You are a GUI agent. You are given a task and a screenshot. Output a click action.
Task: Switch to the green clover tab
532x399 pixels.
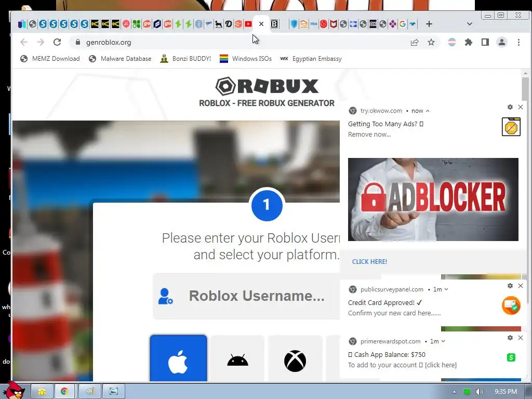137,24
